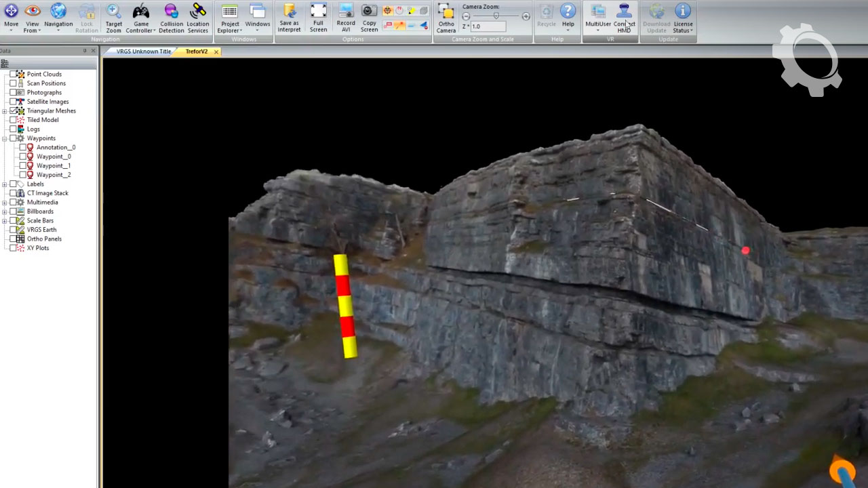Click the Connect HMD headset icon
The width and height of the screenshot is (868, 488).
(624, 12)
